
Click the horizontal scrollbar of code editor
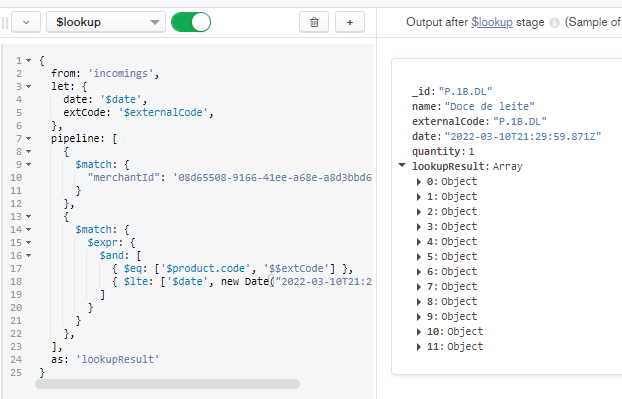point(167,384)
